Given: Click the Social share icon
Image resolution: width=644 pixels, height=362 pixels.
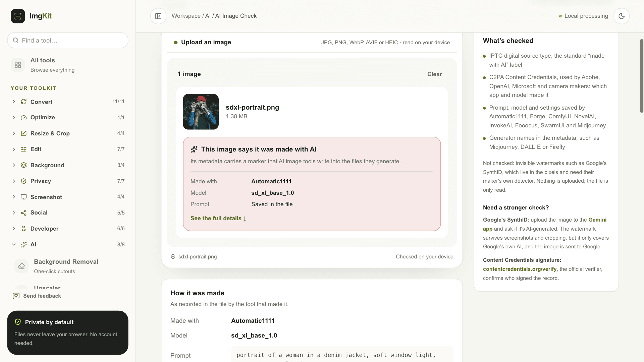Looking at the screenshot, I should click(24, 213).
